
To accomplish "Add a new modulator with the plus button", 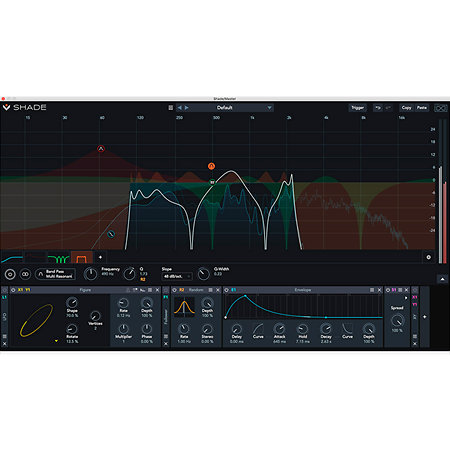I will pos(425,317).
